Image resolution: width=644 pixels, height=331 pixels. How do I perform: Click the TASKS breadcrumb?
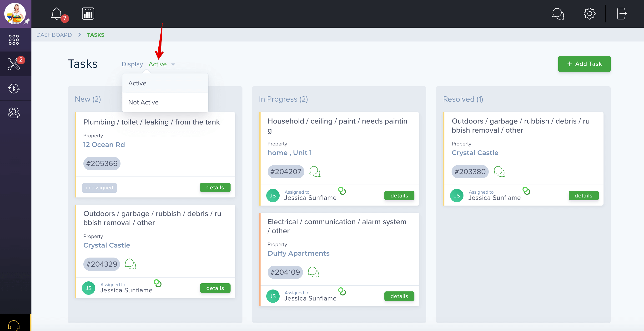click(96, 35)
